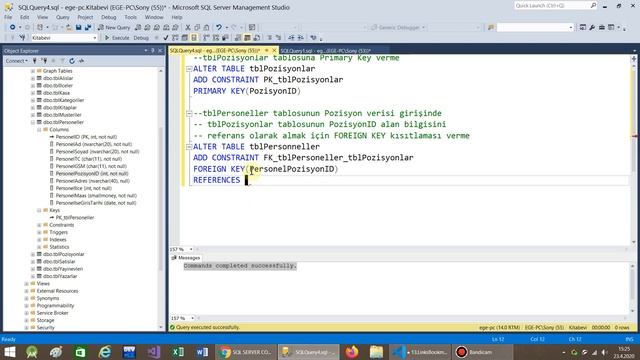Expand the Indexes folder

coord(40,240)
